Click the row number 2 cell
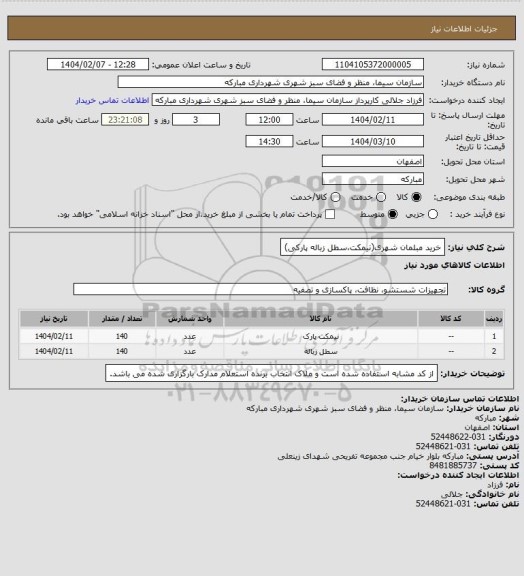This screenshot has height=576, width=524. tap(494, 352)
